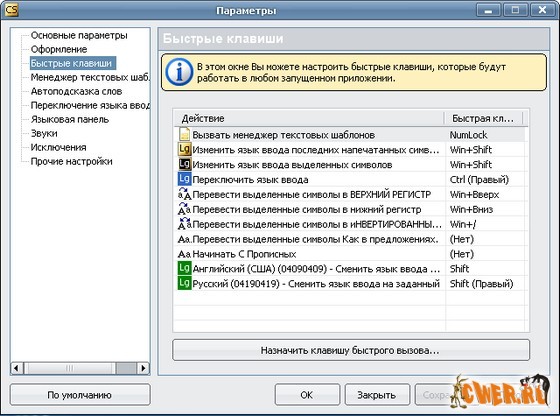Click Назначить клавишу быстрого вызова button
Viewport: 560px width, 416px height.
point(351,350)
